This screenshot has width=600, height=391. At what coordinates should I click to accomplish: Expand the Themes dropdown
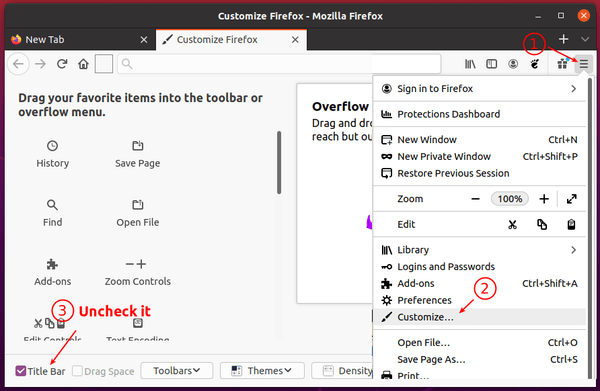(x=262, y=371)
